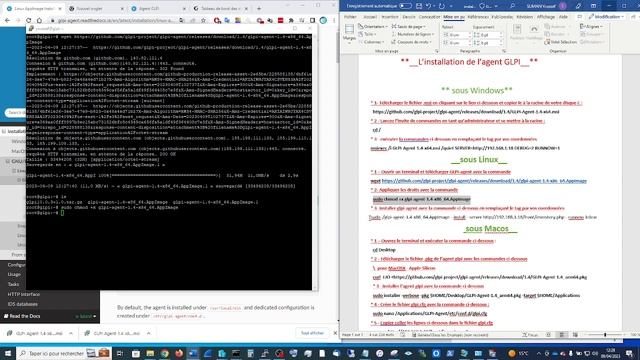The height and width of the screenshot is (360, 640).
Task: Click the Volet Sélection button
Action: click(560, 42)
